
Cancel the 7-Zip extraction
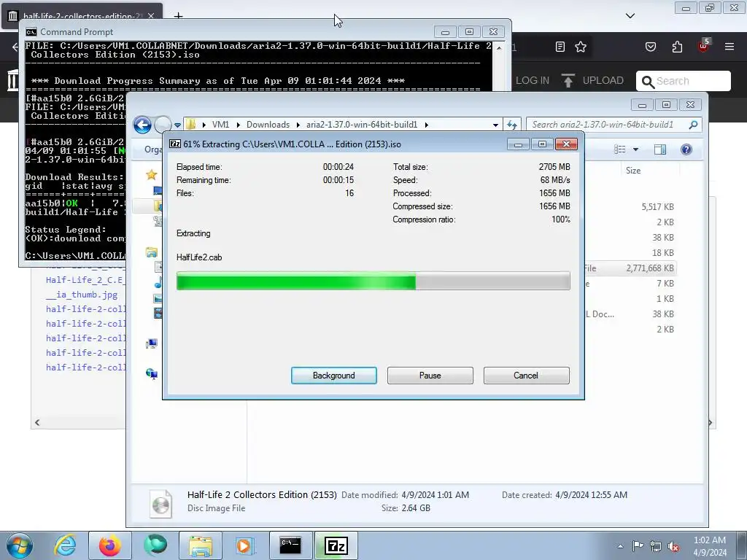[x=526, y=376]
